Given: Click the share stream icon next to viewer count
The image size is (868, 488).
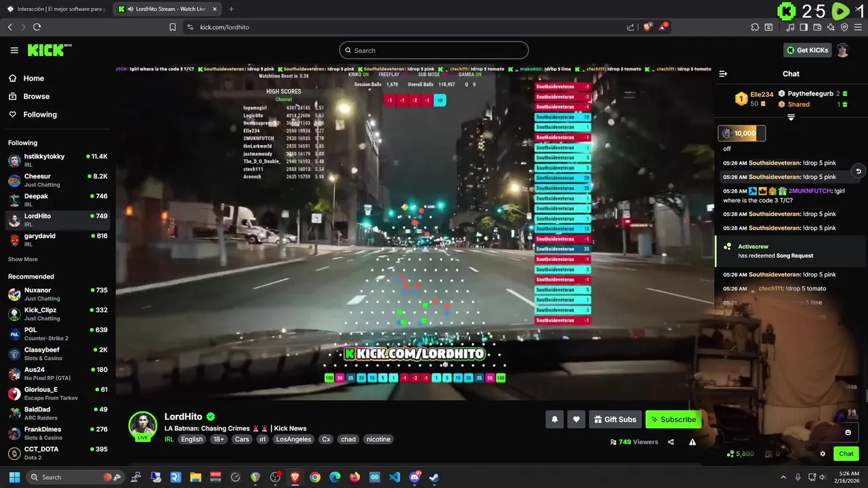Looking at the screenshot, I should click(671, 442).
